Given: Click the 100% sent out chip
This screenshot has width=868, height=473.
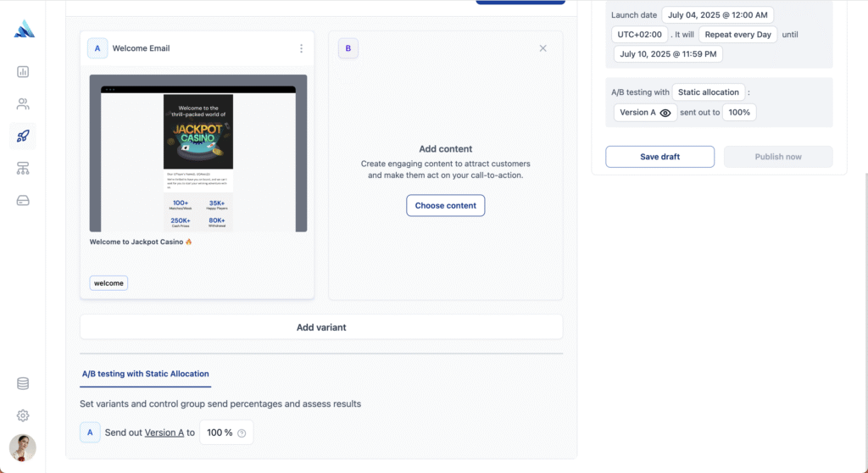Looking at the screenshot, I should [739, 113].
